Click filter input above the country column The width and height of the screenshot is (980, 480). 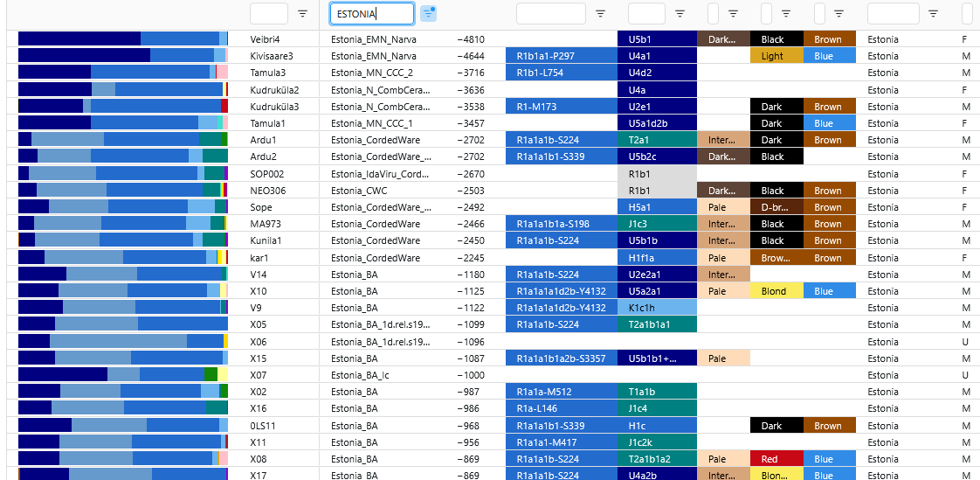pos(893,13)
